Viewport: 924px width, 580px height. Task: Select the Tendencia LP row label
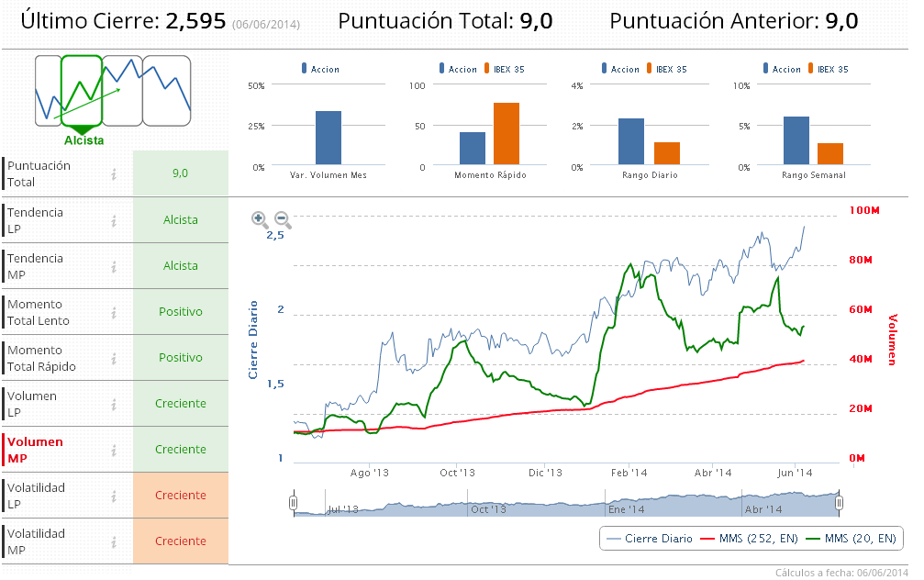[x=36, y=220]
